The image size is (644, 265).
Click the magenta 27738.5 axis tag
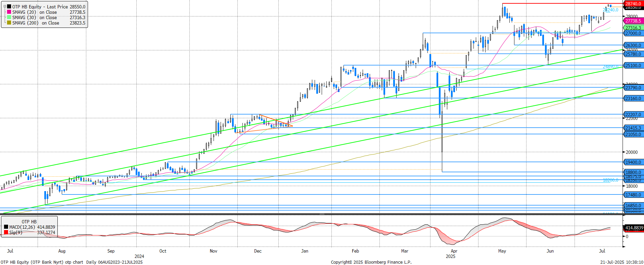click(x=633, y=21)
